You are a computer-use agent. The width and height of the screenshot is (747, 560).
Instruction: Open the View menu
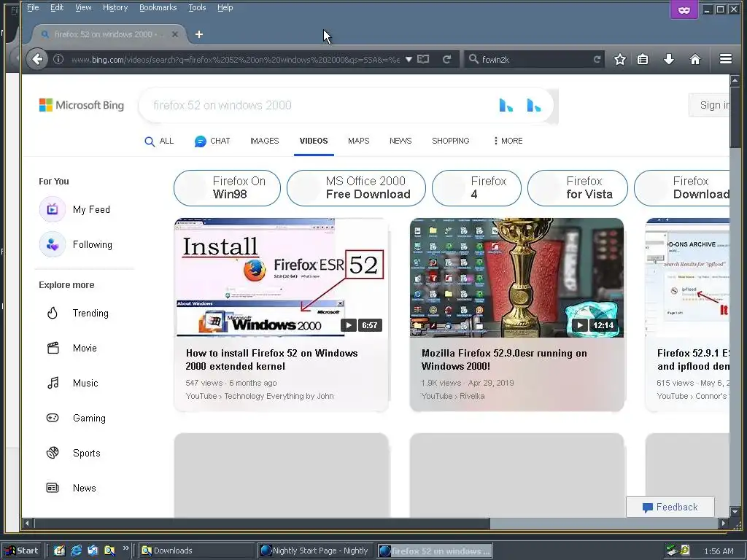[x=83, y=7]
